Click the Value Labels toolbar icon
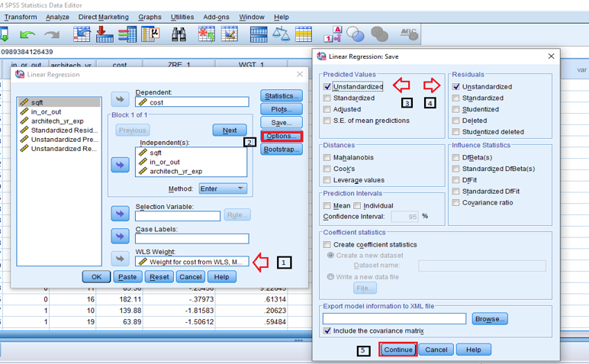The width and height of the screenshot is (589, 364). pos(333,34)
